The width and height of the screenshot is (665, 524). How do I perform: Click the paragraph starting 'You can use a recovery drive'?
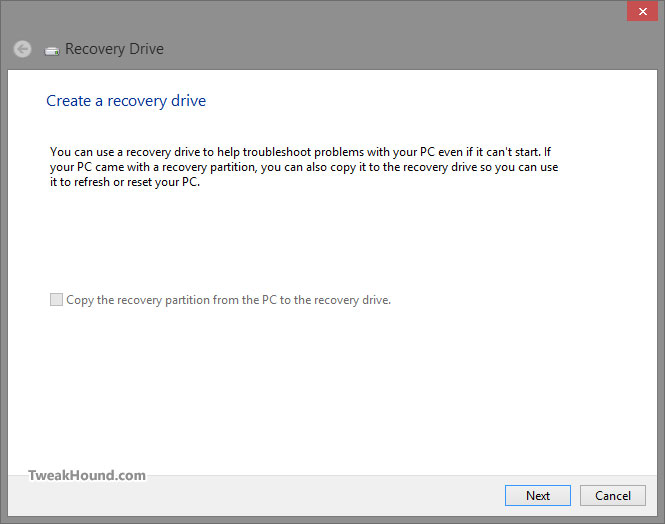click(304, 167)
